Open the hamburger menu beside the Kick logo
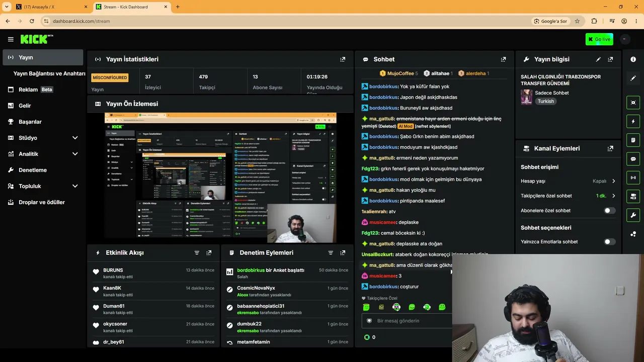This screenshot has width=644, height=362. (x=11, y=39)
